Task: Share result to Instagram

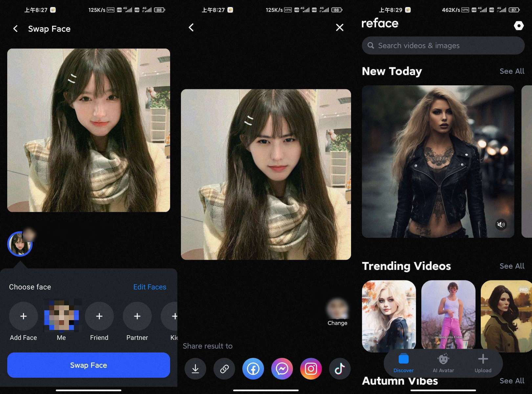Action: pos(311,369)
